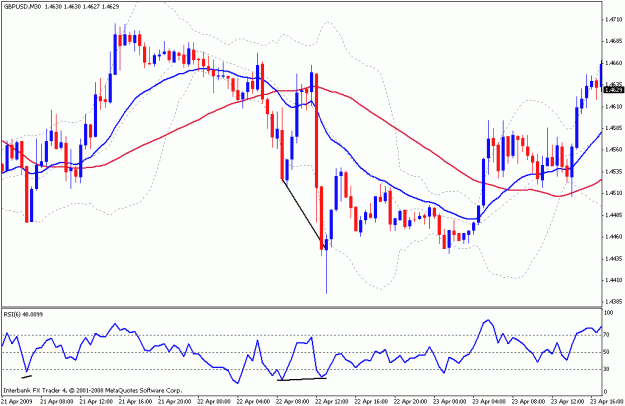This screenshot has width=625, height=406.
Task: Click the 22 Apr 20:00 time label
Action: 409,401
